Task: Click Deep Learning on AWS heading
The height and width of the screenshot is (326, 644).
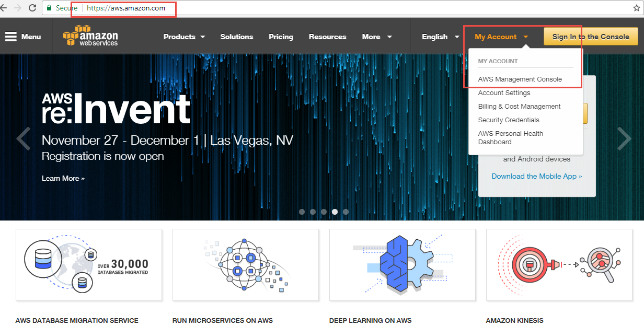Action: (x=371, y=320)
